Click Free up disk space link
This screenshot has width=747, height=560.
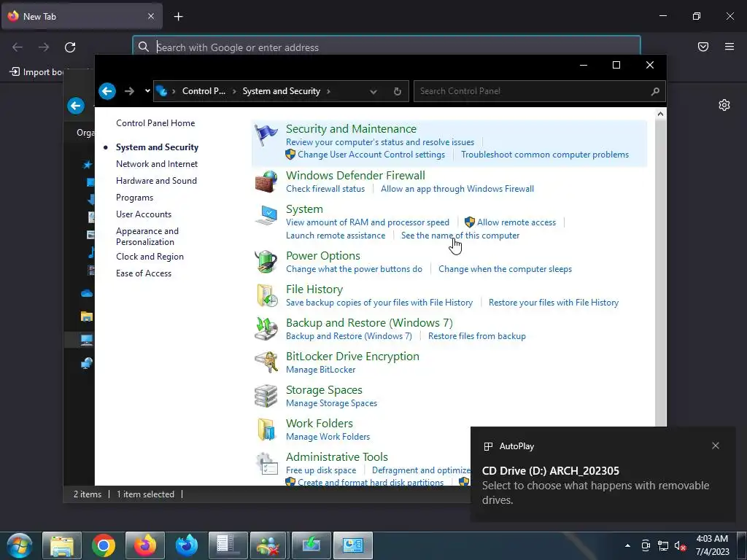pos(321,470)
